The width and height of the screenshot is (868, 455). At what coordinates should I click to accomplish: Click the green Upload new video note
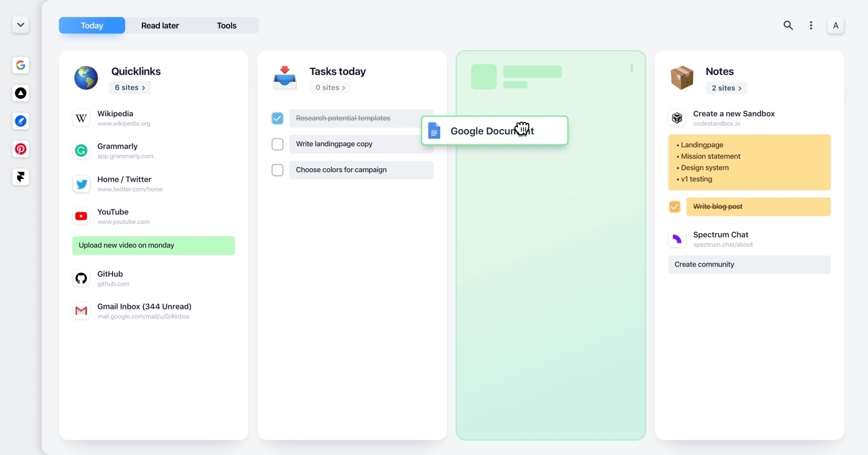pos(153,246)
